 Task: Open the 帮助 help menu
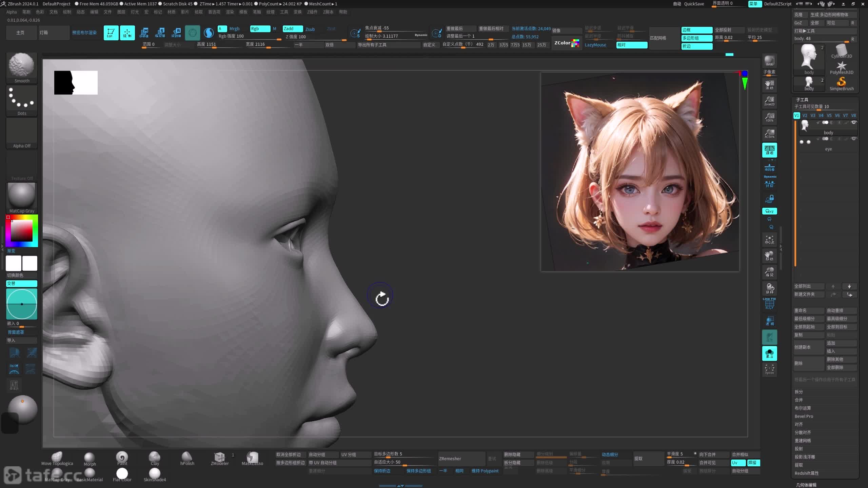click(x=343, y=12)
